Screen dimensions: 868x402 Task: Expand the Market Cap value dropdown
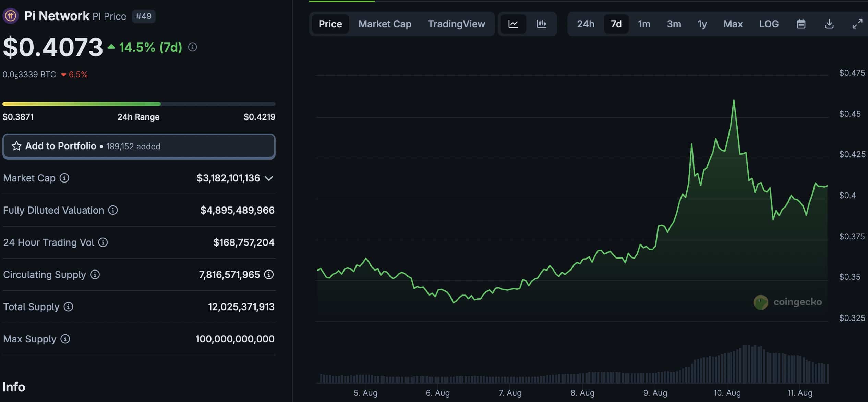pyautogui.click(x=269, y=178)
